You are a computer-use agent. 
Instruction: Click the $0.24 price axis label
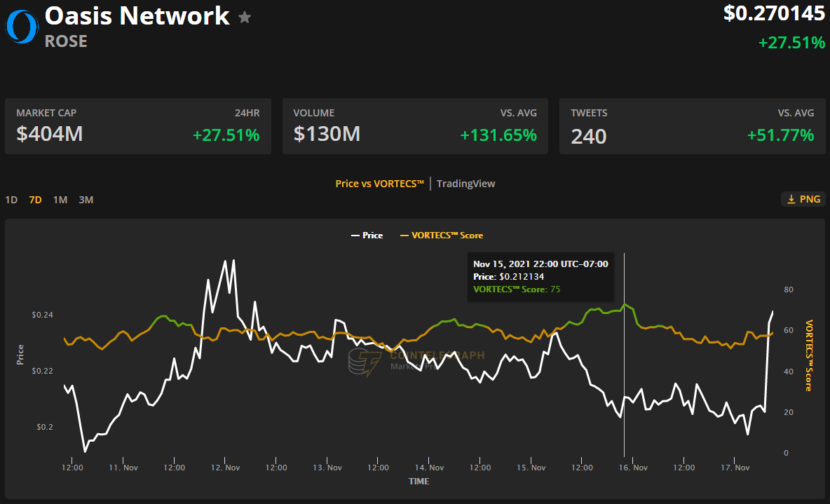coord(42,315)
